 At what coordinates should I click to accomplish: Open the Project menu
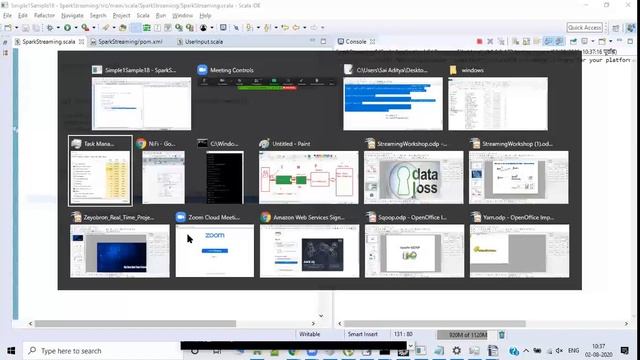pos(121,16)
